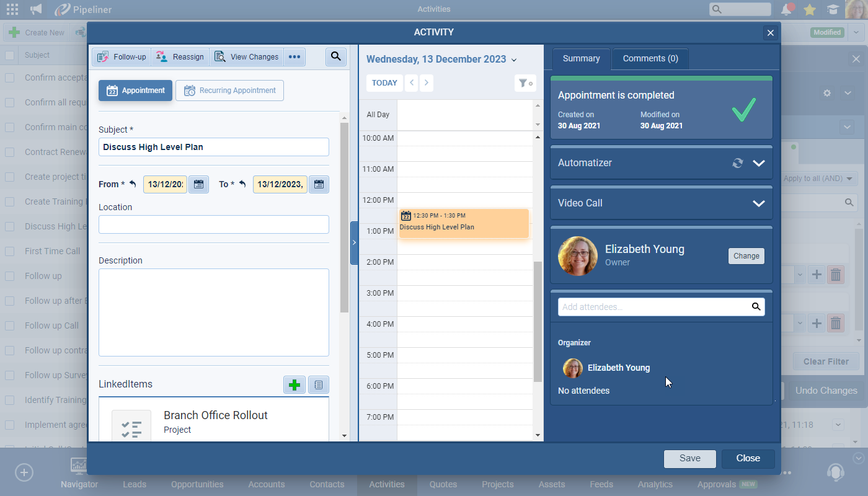868x496 pixels.
Task: Go to next day in calendar
Action: click(x=426, y=83)
